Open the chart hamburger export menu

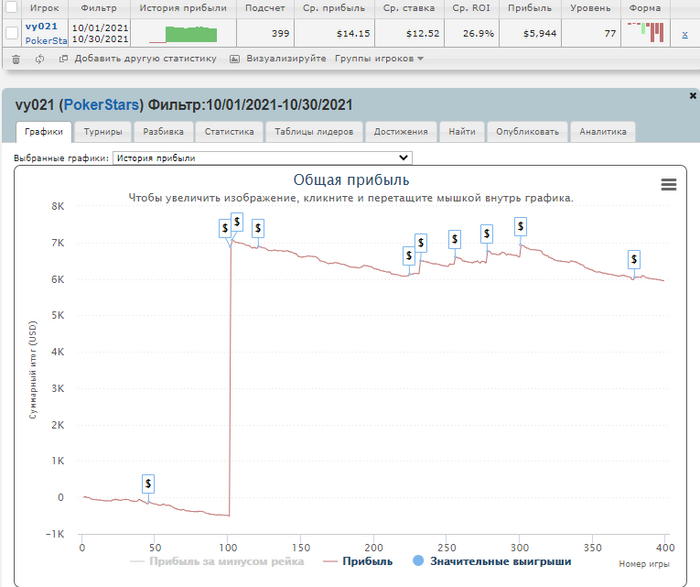(668, 184)
